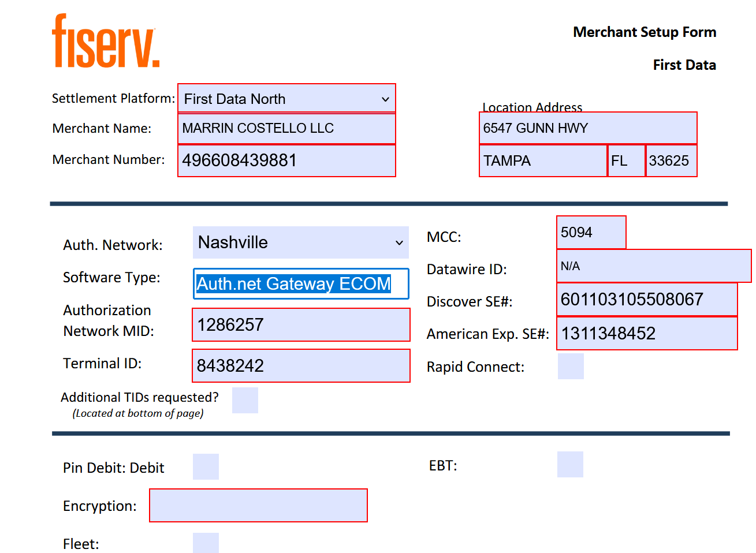Screen dimensions: 756x553
Task: Click the "Encryption:" label
Action: click(x=100, y=506)
